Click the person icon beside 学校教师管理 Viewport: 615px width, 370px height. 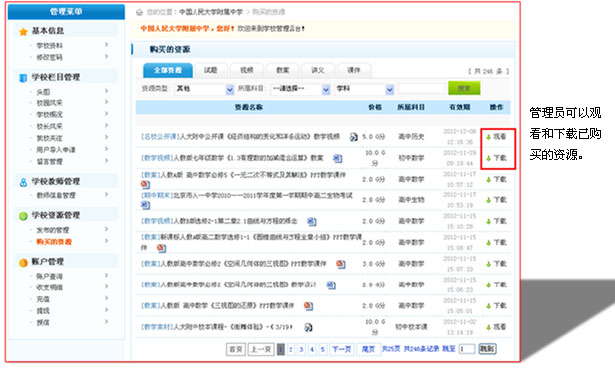(x=23, y=182)
